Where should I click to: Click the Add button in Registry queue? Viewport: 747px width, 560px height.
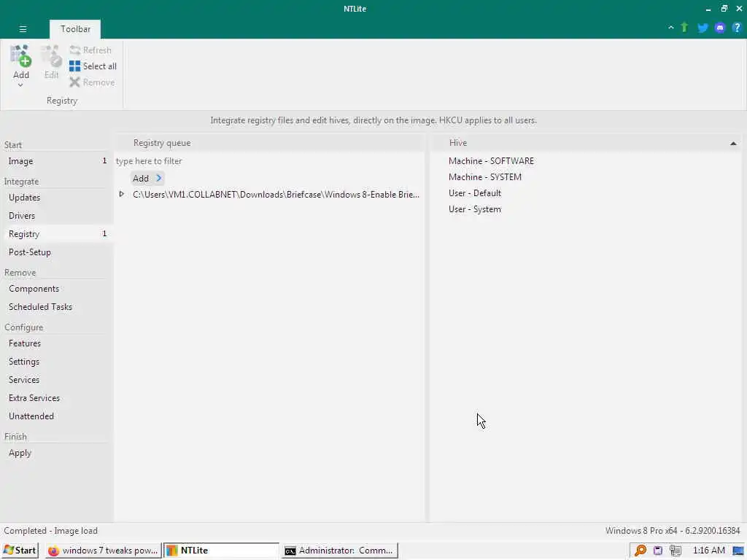tap(147, 178)
